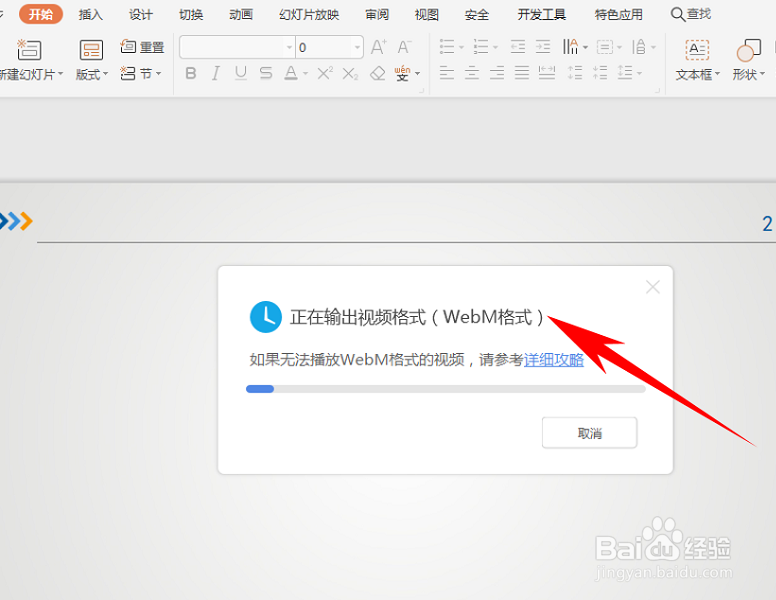The width and height of the screenshot is (776, 600).
Task: Click into the font size field showing 0
Action: (x=324, y=48)
